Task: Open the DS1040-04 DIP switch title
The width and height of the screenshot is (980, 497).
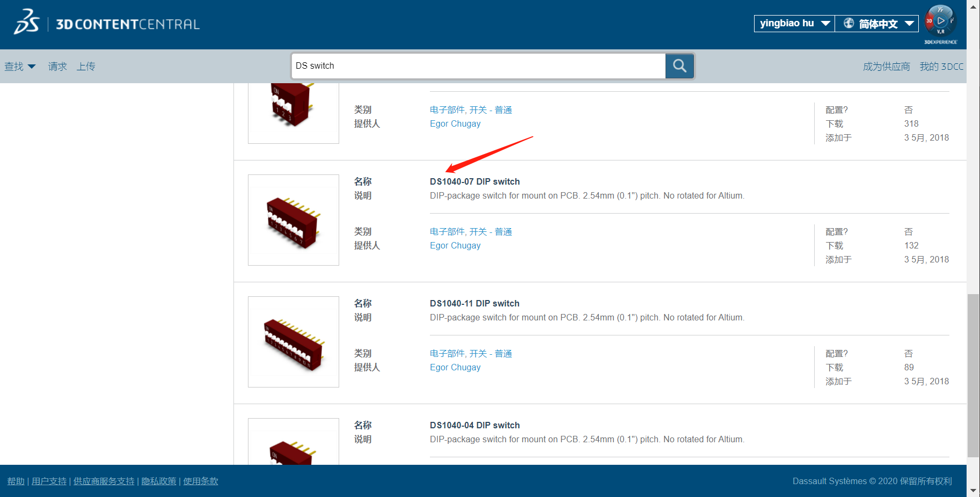Action: click(474, 425)
